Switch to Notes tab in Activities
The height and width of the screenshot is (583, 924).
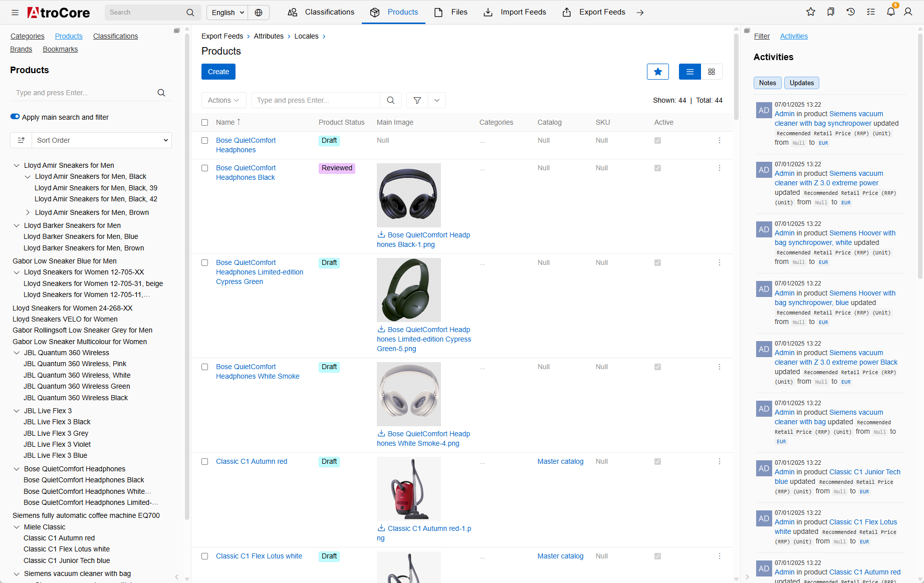tap(767, 83)
